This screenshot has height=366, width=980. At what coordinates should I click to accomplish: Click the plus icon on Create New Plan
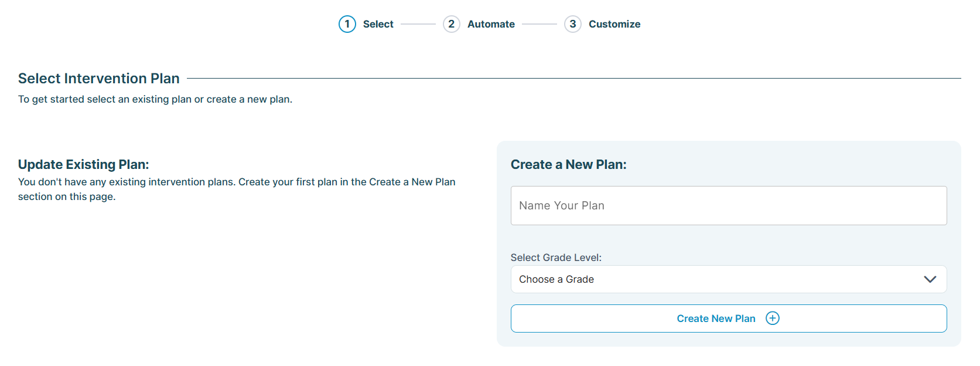click(773, 318)
